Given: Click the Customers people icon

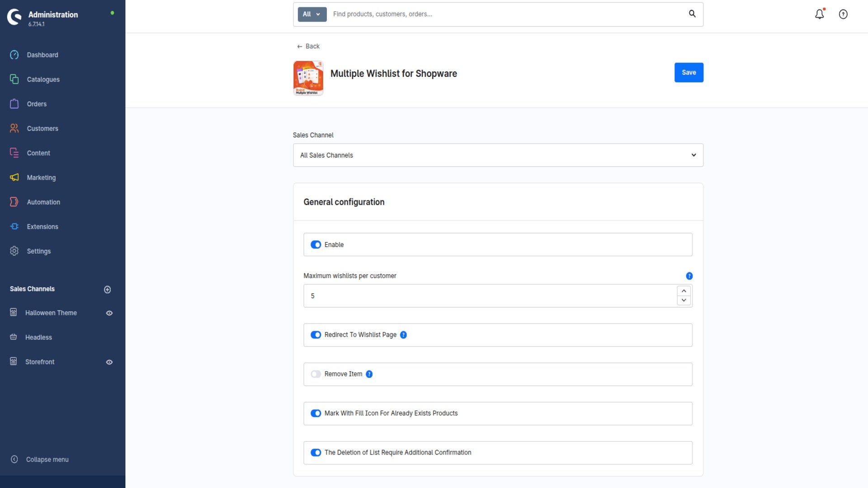Looking at the screenshot, I should (14, 128).
